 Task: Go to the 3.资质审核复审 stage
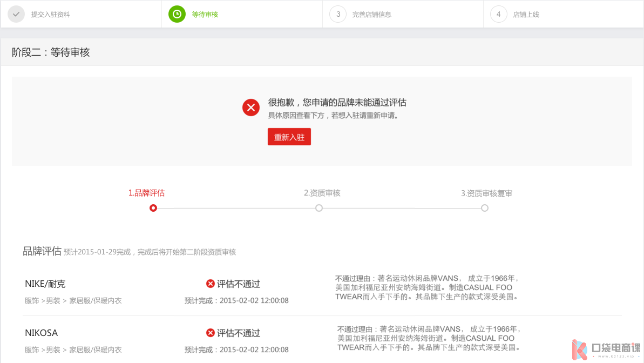(486, 193)
